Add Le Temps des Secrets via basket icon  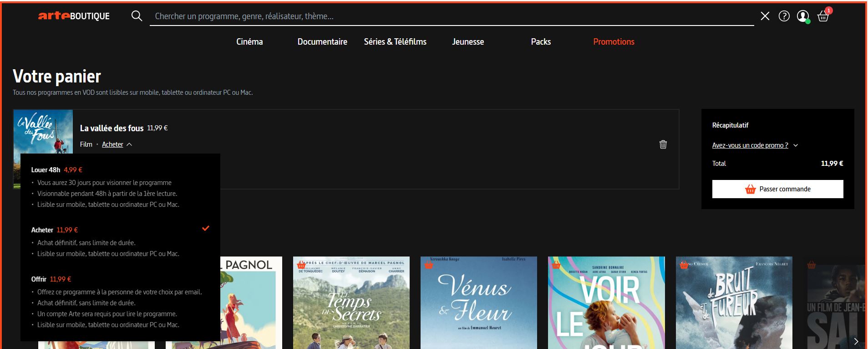(x=301, y=265)
